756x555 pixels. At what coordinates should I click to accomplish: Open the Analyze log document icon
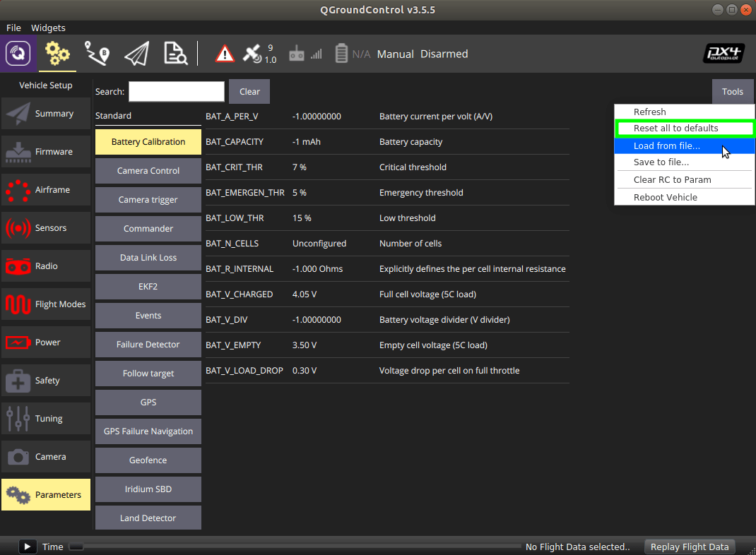[175, 54]
